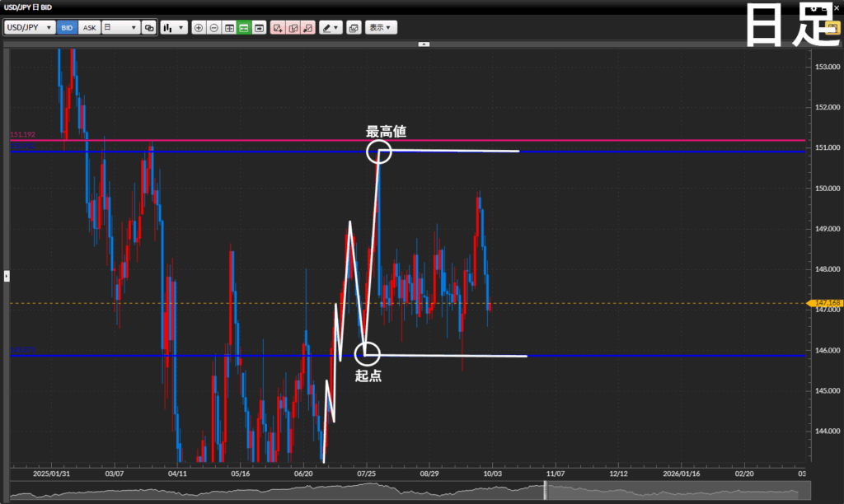The width and height of the screenshot is (844, 504).
Task: Click the link chart icon beside timeframe
Action: 149,27
